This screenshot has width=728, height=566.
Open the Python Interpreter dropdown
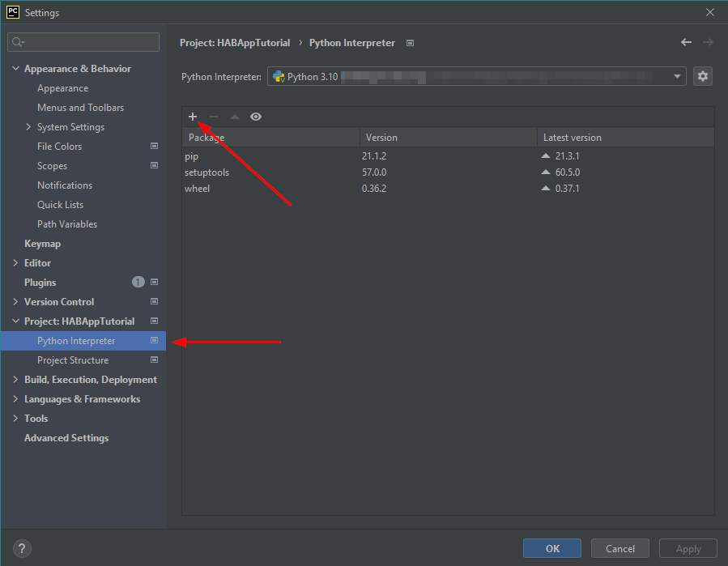[476, 76]
